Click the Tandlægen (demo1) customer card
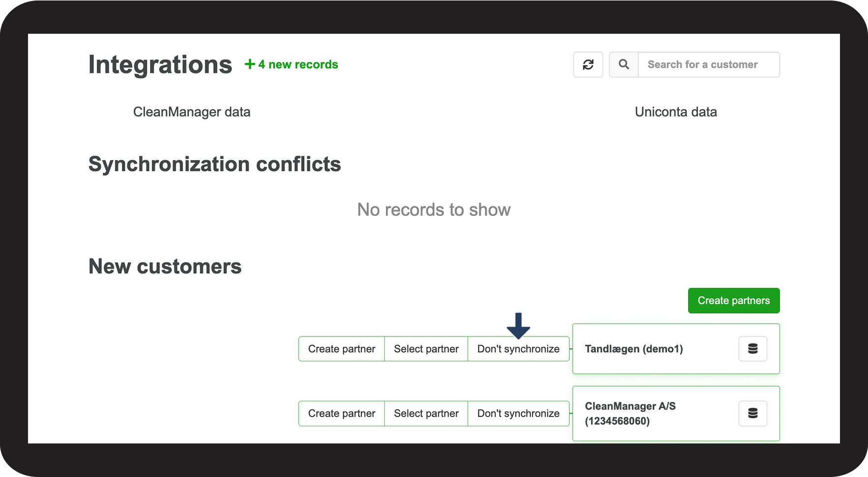Viewport: 868px width, 477px height. [x=676, y=349]
